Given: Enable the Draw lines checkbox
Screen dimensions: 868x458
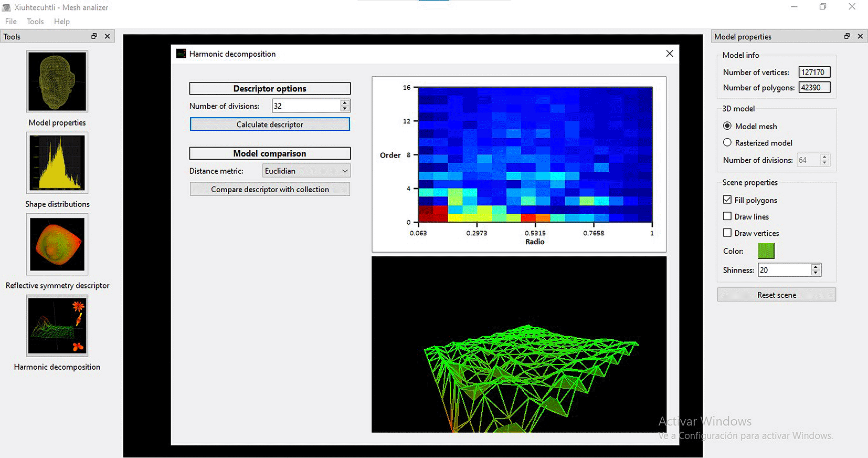Looking at the screenshot, I should pos(727,216).
